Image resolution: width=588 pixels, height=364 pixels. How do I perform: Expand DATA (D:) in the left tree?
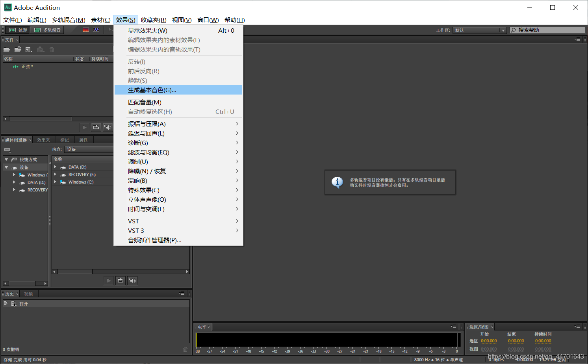pos(14,182)
